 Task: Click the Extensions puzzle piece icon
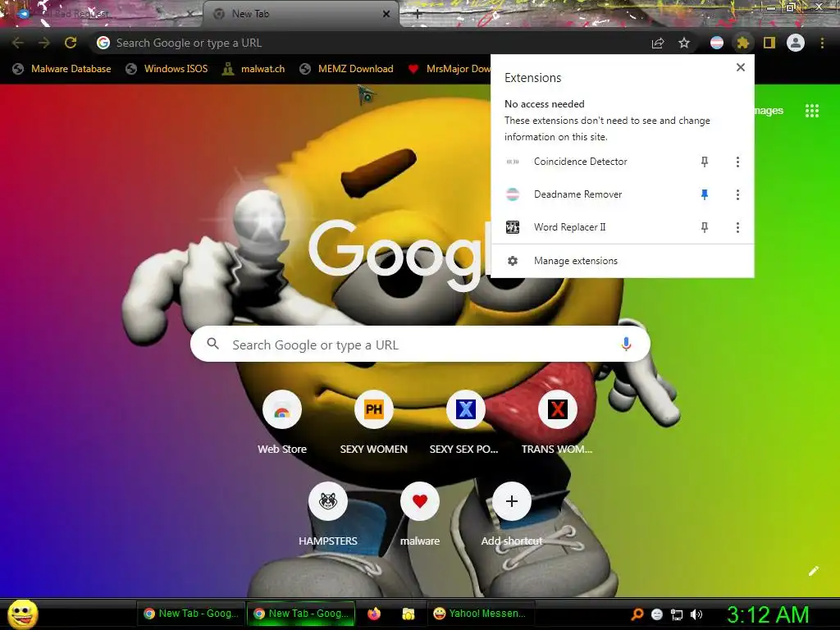(x=742, y=43)
